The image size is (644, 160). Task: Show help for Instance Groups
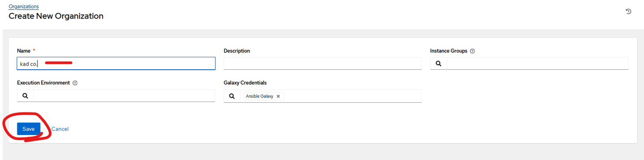473,51
